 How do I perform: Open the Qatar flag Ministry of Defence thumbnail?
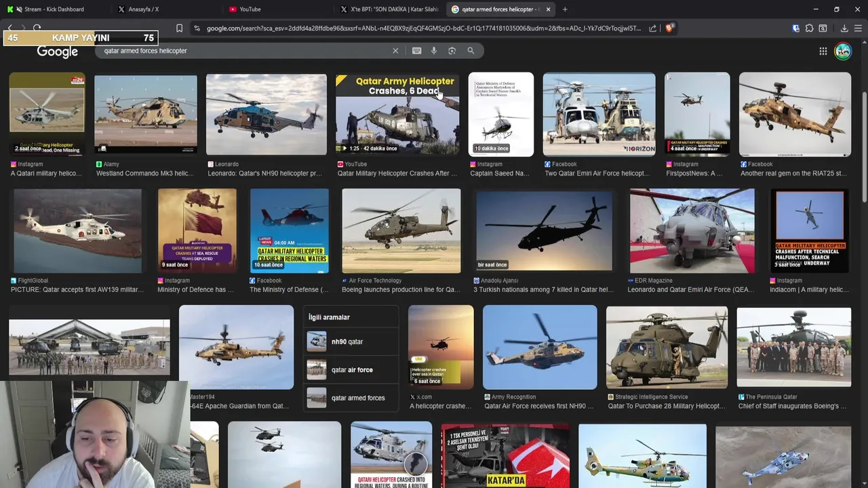coord(197,230)
